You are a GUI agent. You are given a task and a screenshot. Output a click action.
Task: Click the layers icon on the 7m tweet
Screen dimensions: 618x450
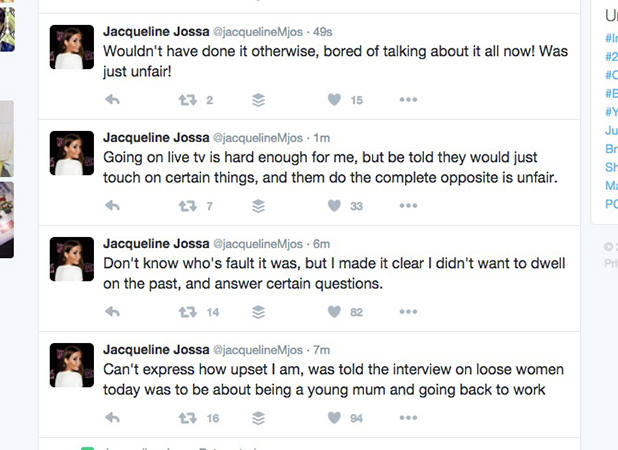259,418
